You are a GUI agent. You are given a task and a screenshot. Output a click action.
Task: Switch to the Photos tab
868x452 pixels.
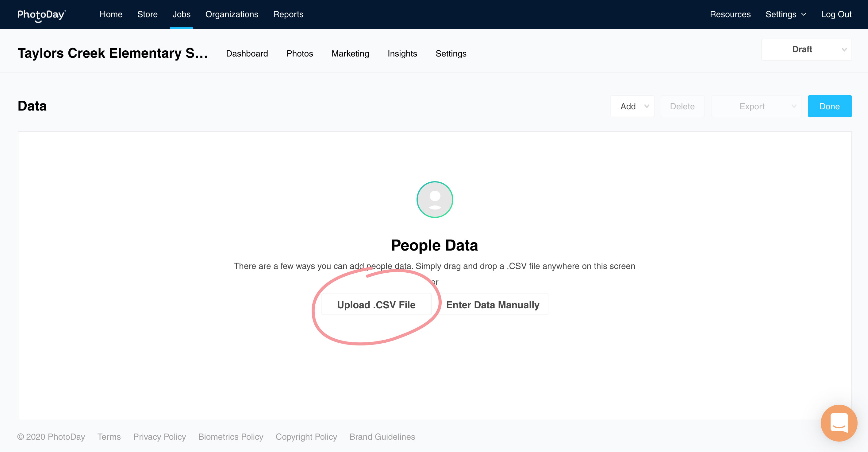coord(300,54)
